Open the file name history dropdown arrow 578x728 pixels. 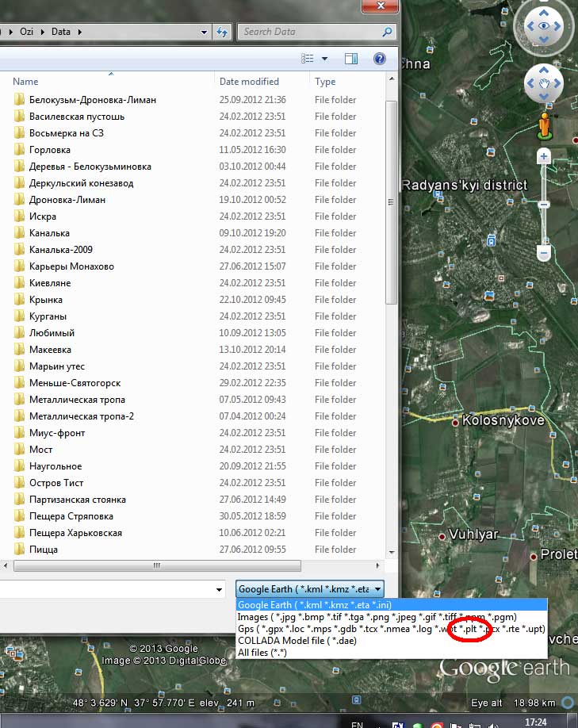coord(218,589)
